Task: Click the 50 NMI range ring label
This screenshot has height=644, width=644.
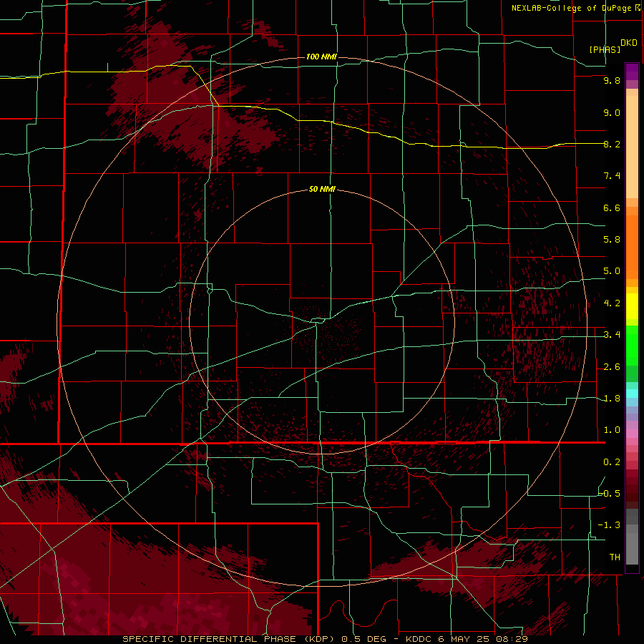Action: 322,189
